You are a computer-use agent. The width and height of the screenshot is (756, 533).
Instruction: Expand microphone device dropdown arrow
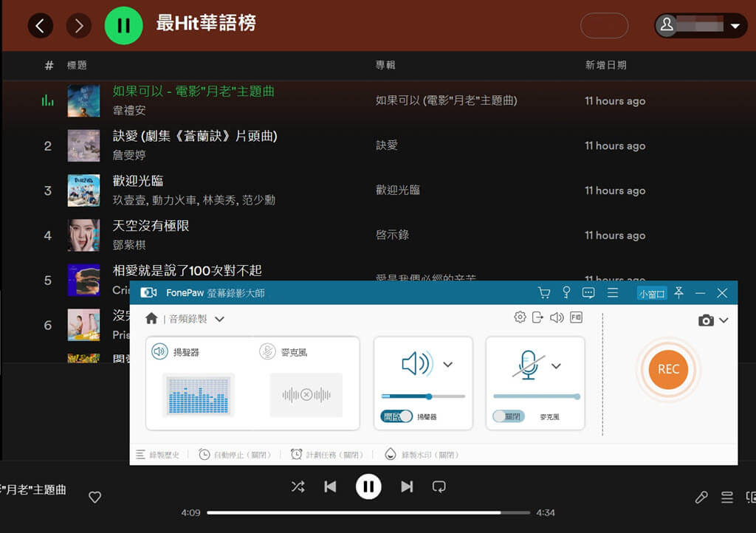tap(556, 366)
